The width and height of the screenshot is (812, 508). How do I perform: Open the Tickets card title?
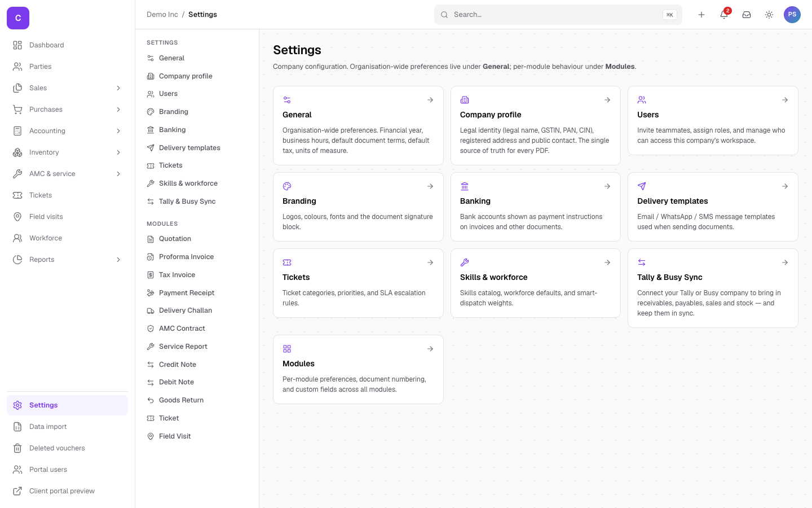pyautogui.click(x=296, y=277)
